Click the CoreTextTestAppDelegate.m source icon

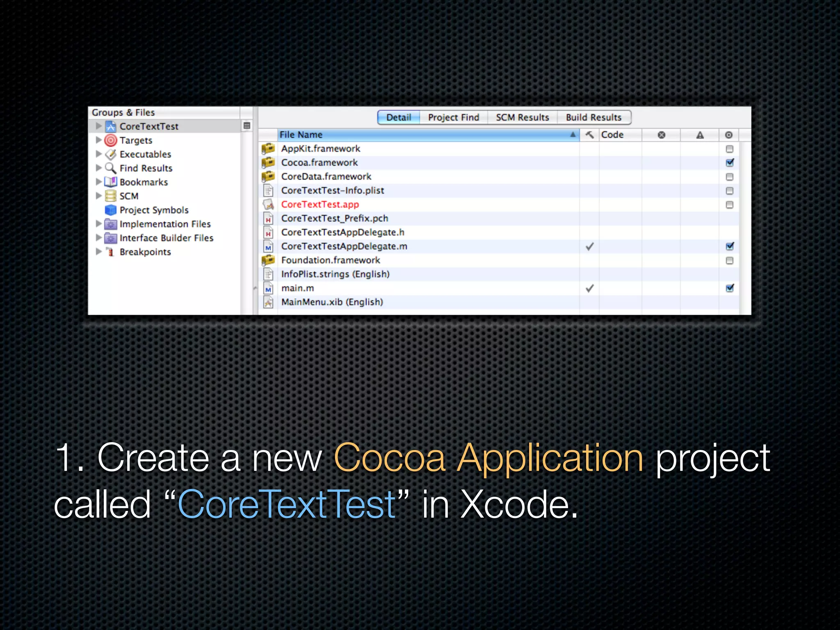(x=268, y=246)
